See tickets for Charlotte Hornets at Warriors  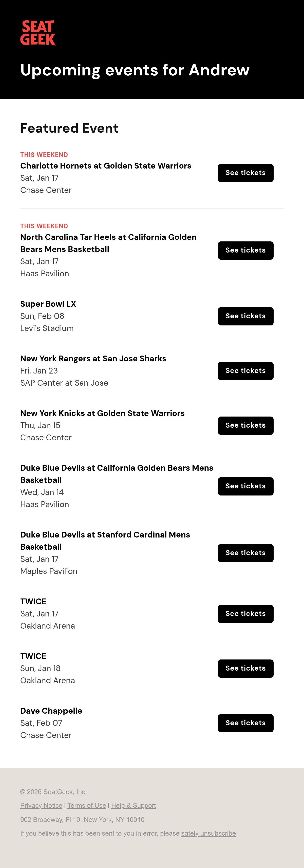245,173
